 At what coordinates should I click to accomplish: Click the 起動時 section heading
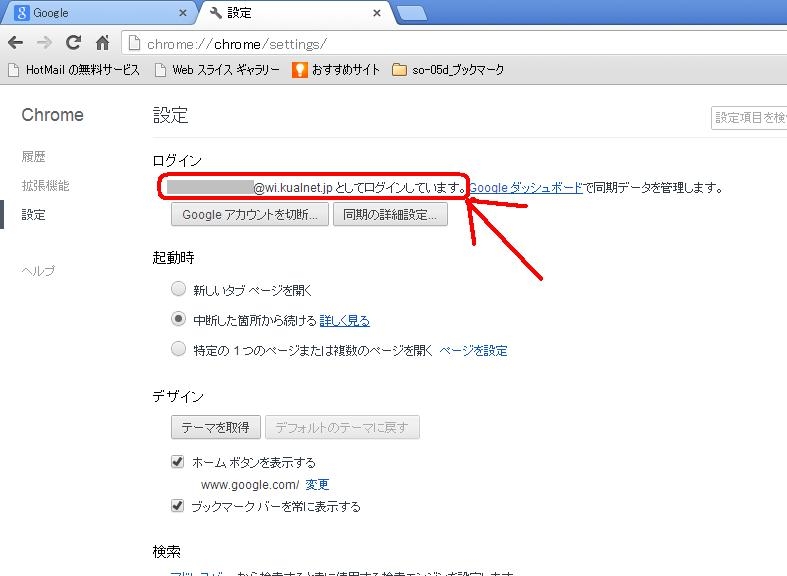tap(174, 258)
